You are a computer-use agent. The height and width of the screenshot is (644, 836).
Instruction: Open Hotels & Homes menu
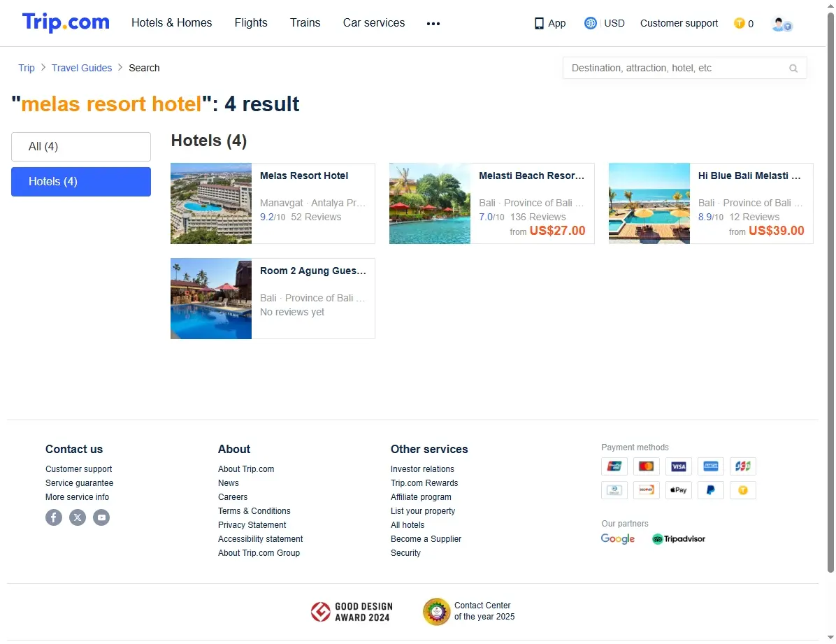(x=172, y=23)
